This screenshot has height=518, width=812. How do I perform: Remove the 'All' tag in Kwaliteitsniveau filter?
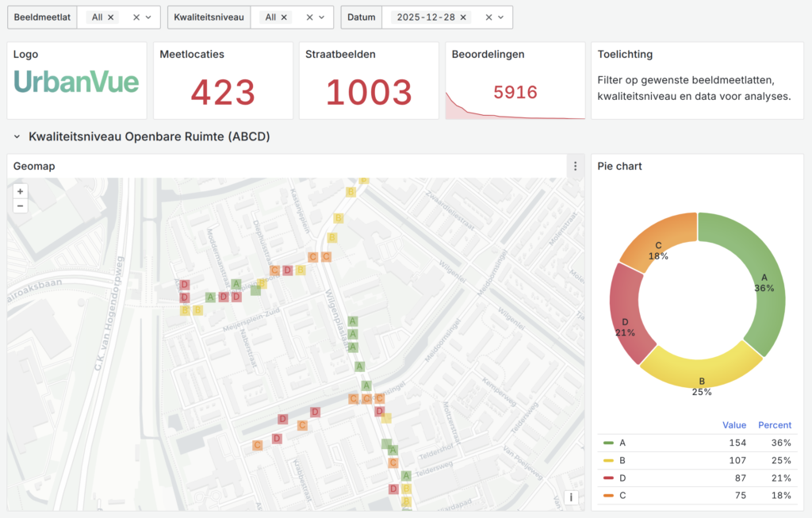pos(284,17)
